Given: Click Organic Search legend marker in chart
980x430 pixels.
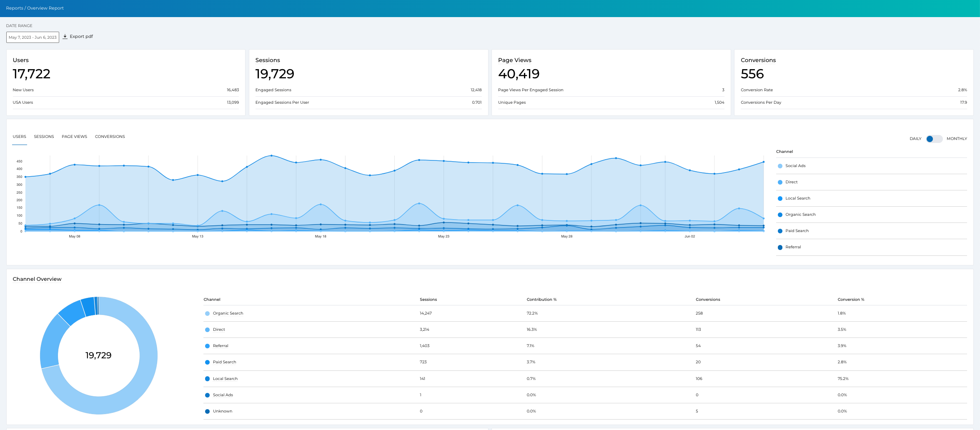Looking at the screenshot, I should [780, 215].
